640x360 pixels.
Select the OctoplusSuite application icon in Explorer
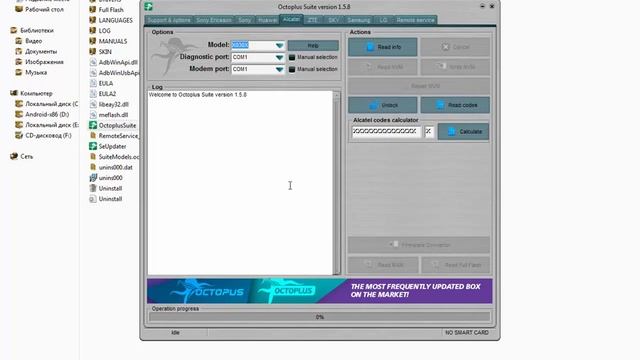point(93,125)
